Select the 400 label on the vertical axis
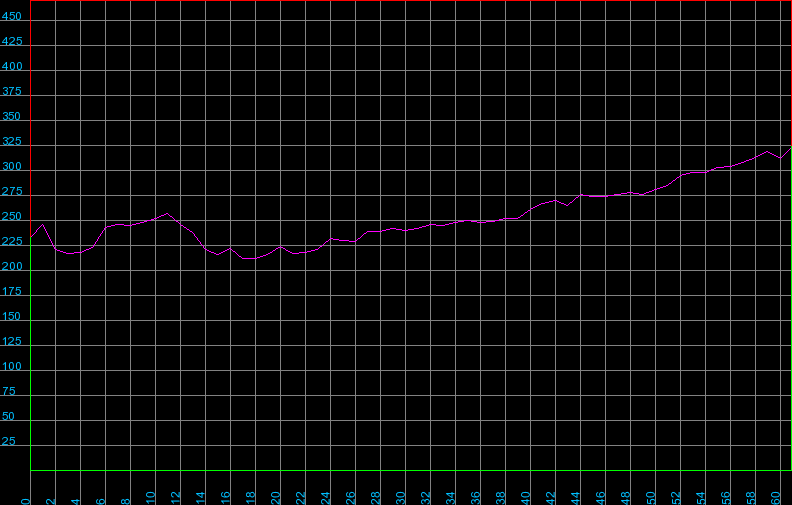The image size is (792, 505). point(12,66)
